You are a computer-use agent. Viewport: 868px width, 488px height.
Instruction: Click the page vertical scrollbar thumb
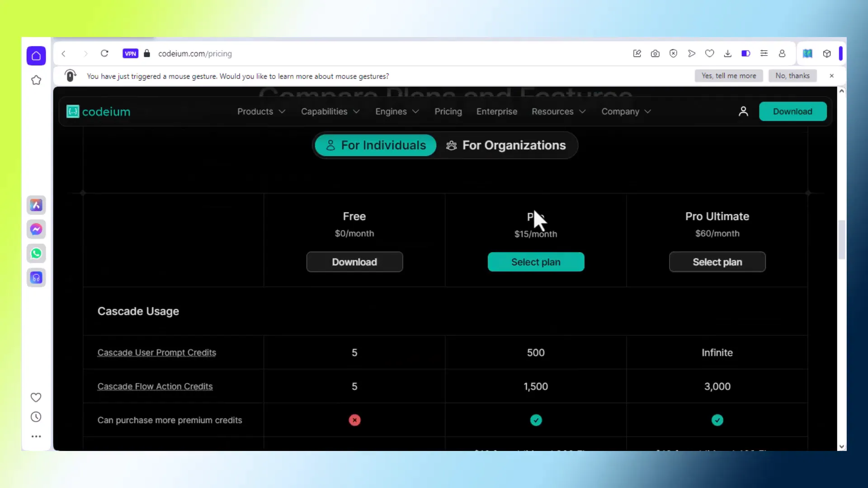point(841,239)
